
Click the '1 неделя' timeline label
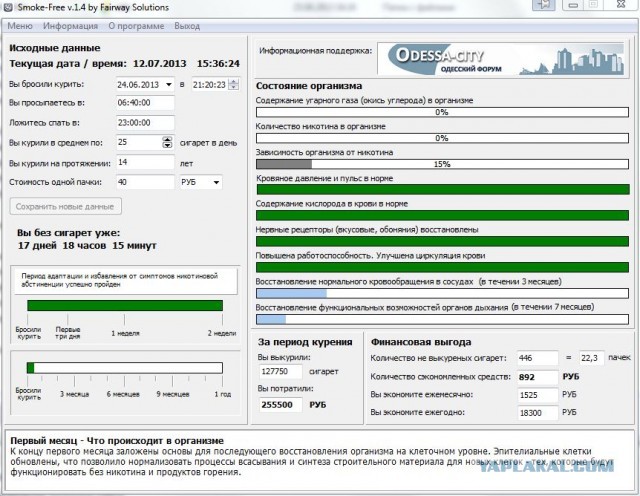(125, 334)
